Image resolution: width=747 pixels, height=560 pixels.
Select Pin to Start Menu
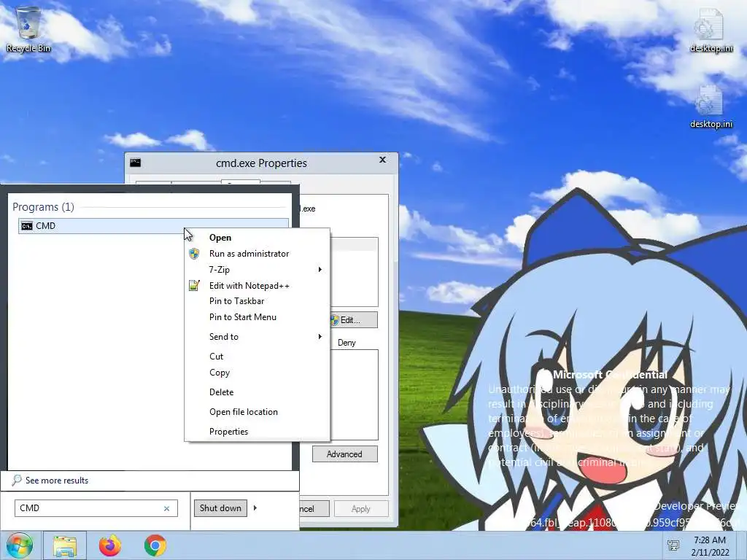pyautogui.click(x=258, y=317)
